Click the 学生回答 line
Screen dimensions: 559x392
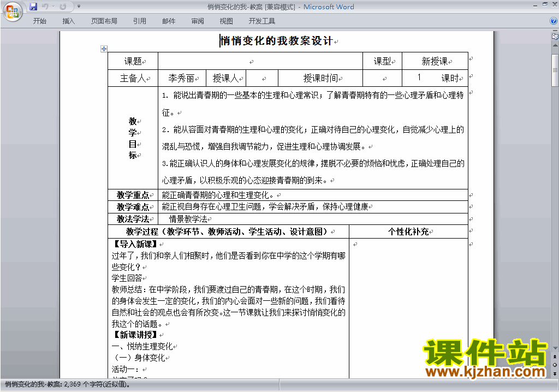point(127,278)
